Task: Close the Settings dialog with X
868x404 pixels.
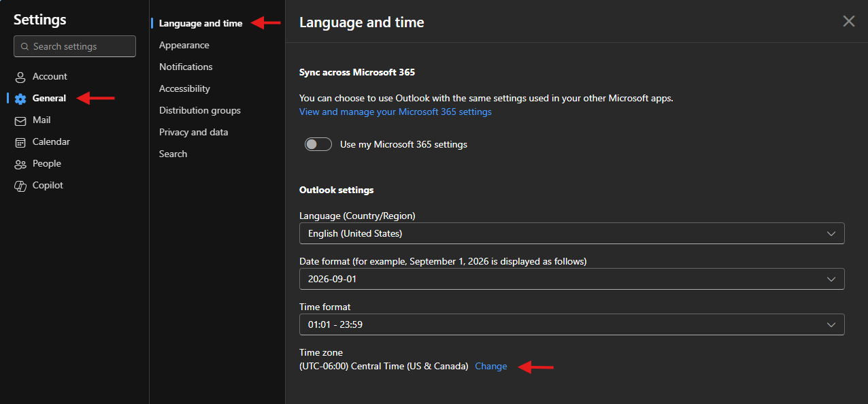Action: click(848, 21)
